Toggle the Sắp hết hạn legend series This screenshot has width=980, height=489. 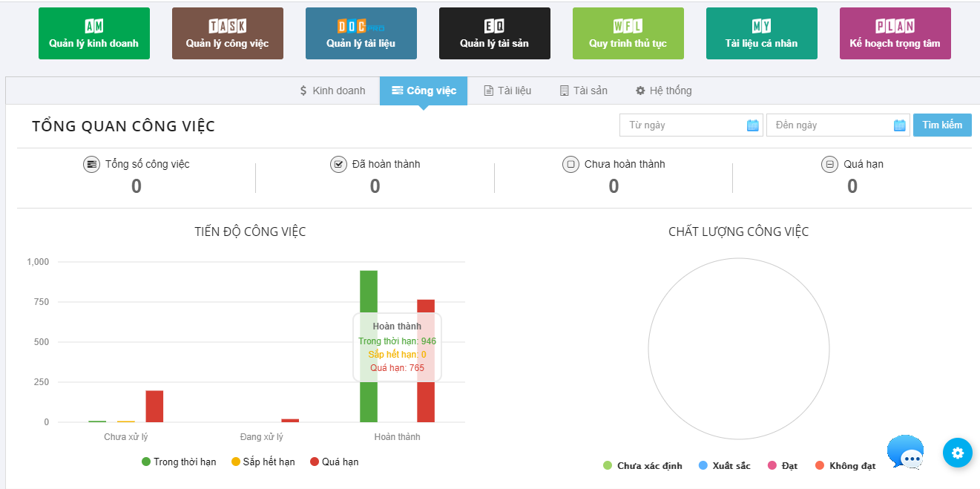pyautogui.click(x=263, y=462)
